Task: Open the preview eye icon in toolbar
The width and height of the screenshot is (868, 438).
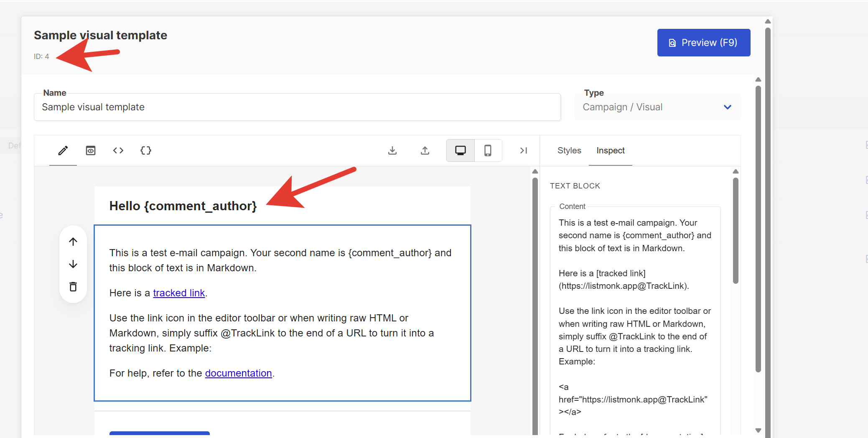Action: click(91, 150)
